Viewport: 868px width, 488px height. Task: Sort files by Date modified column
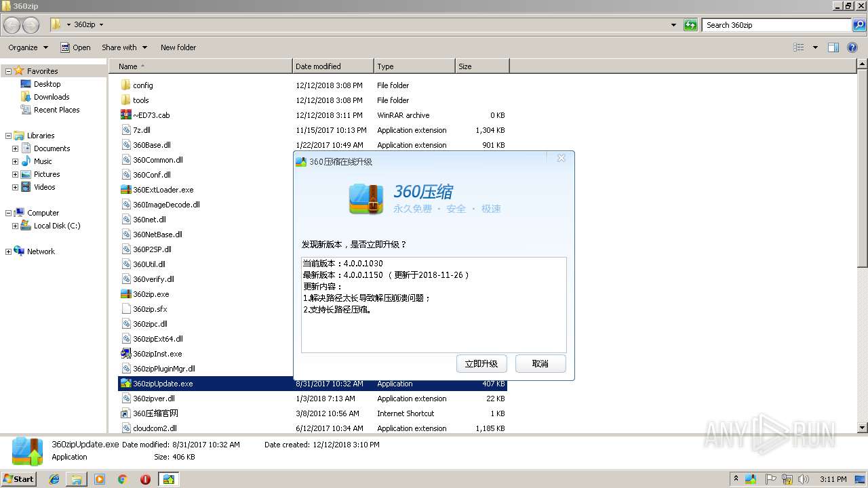pos(333,66)
